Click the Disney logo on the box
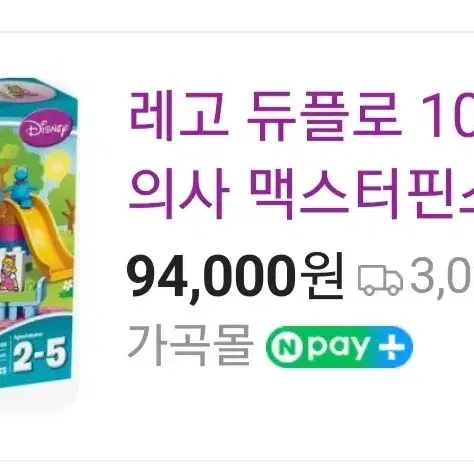Screen dimensions: 474x474 tap(46, 128)
